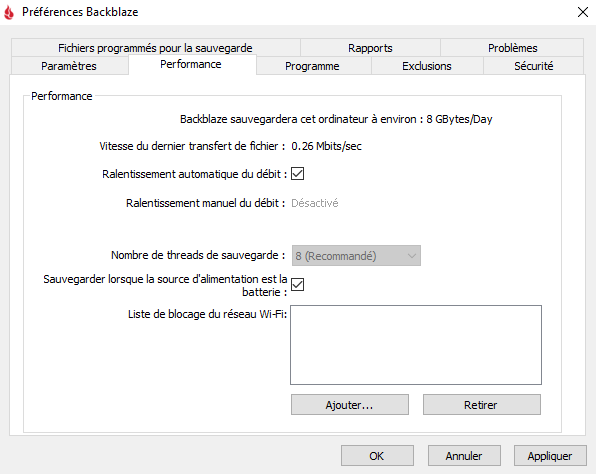This screenshot has height=474, width=596.
Task: Click the Retirer button
Action: 482,404
